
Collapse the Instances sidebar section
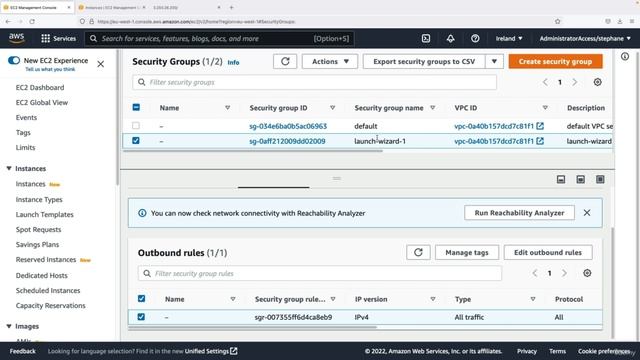(9, 168)
